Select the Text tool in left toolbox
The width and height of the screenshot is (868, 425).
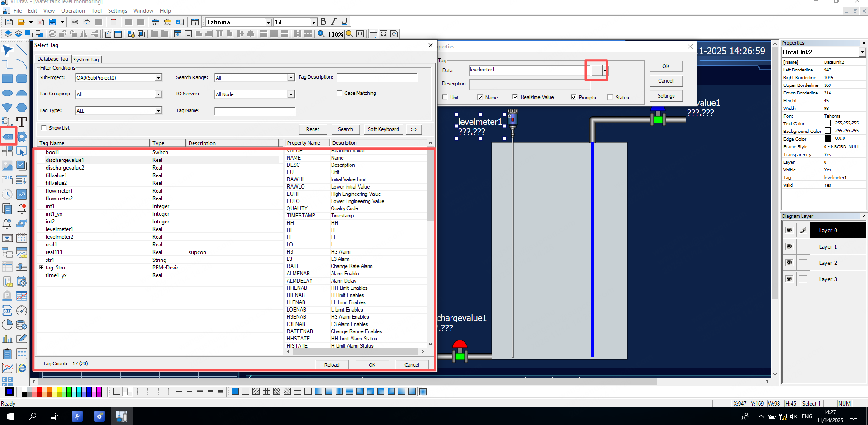[x=22, y=122]
